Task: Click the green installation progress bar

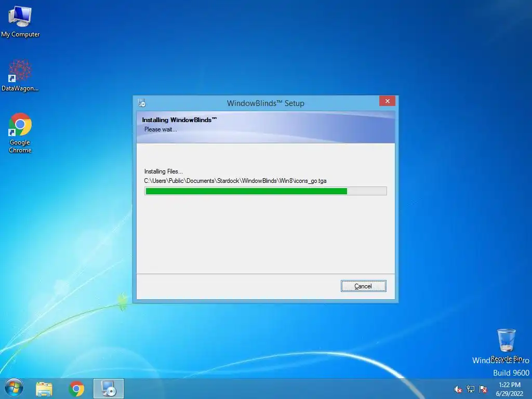Action: coord(265,191)
